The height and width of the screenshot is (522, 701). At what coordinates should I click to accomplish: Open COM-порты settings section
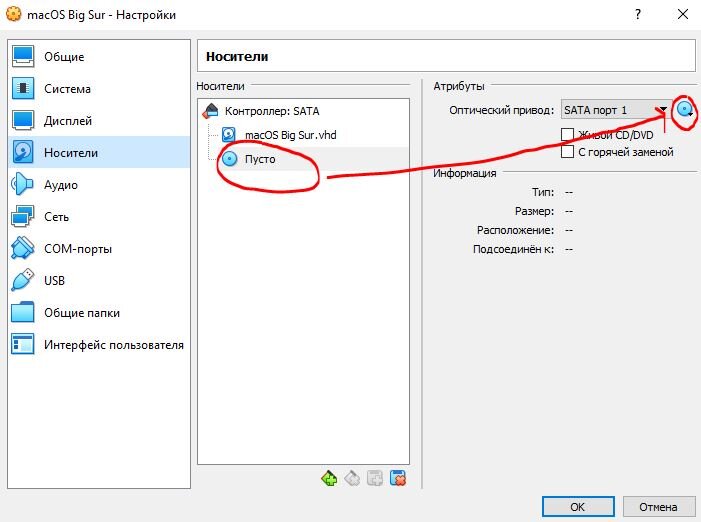[99, 248]
